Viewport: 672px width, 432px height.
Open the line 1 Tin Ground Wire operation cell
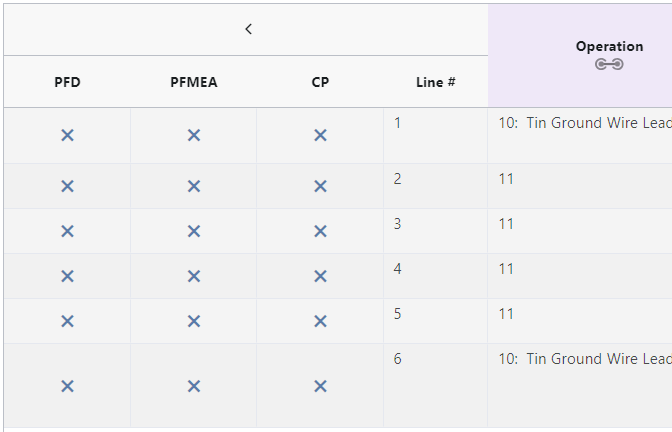[584, 123]
